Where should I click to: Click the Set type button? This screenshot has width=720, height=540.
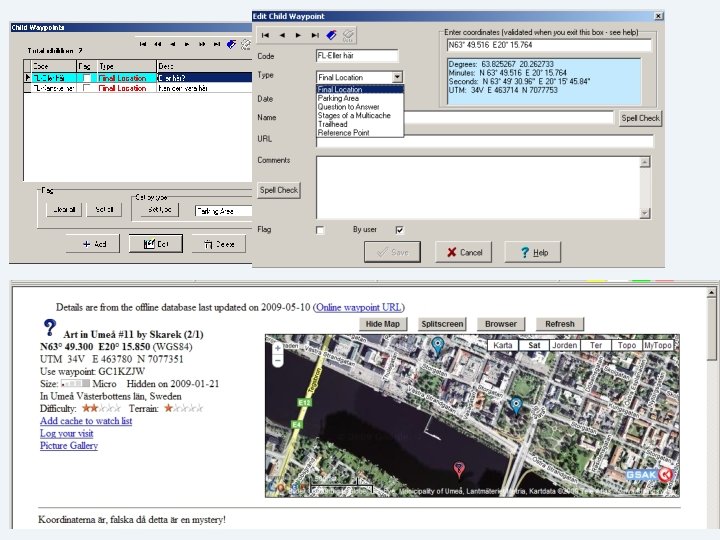[x=160, y=210]
